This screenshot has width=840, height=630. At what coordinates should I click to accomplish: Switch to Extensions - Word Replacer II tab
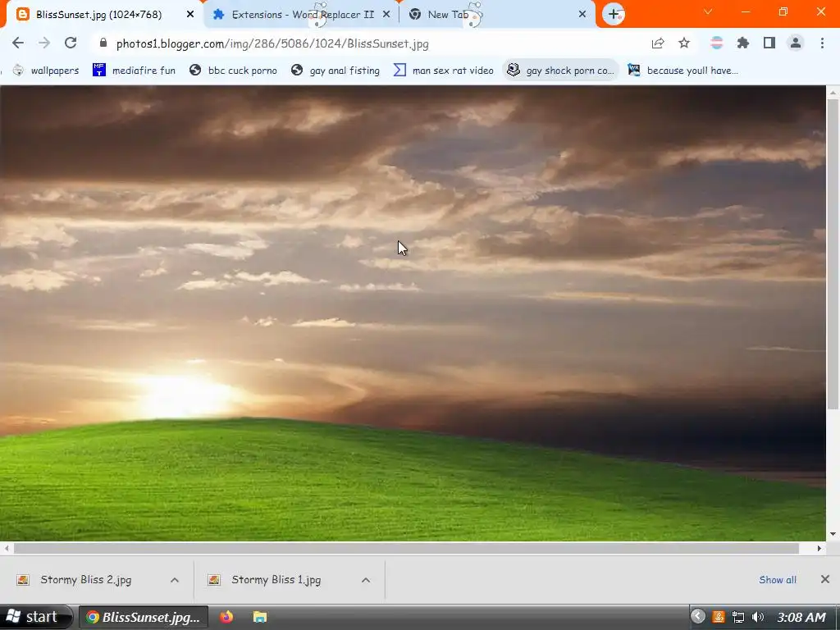coord(302,15)
